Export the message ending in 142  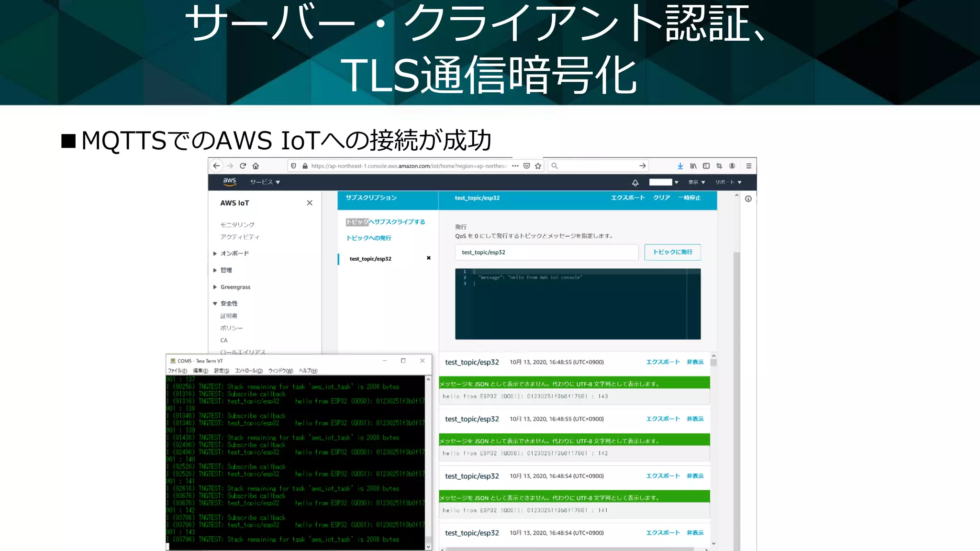pos(663,419)
